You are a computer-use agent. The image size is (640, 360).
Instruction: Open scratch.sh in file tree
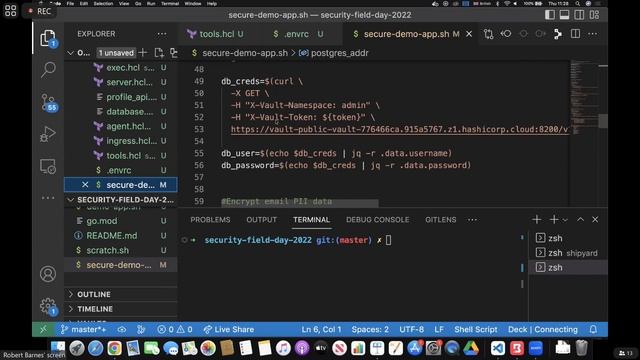click(x=121, y=250)
